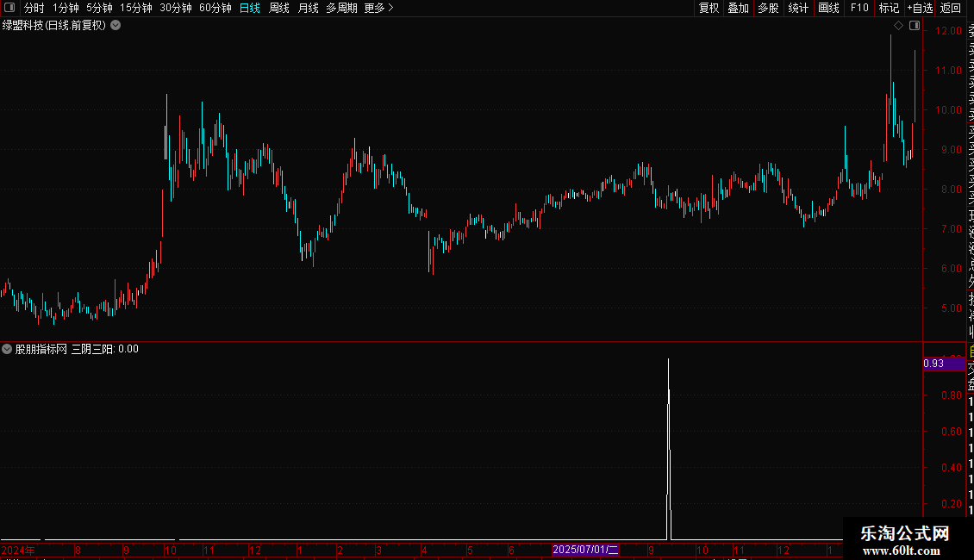Click the 三阴三阳 indicator label
974x560 pixels.
point(92,349)
